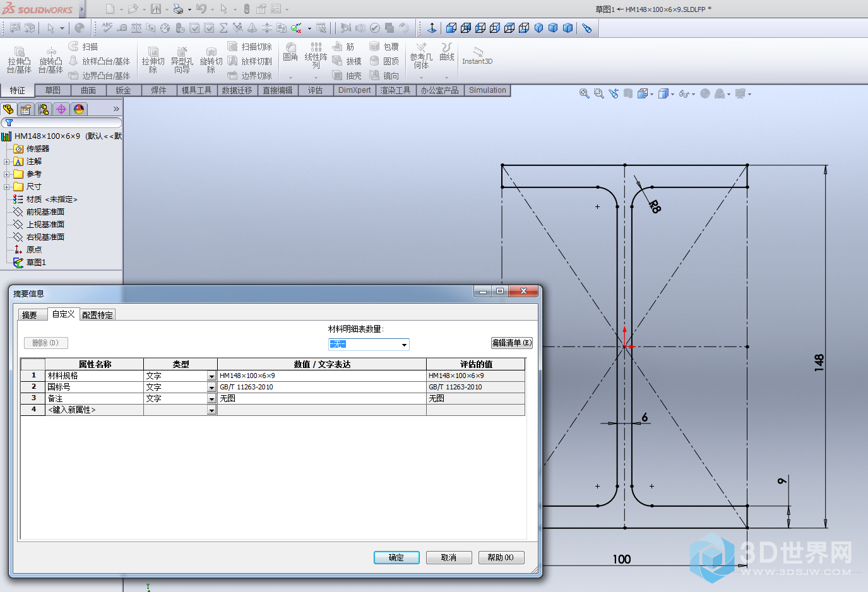Screen dimensions: 868x592
Task: Click the Open file icon
Action: tap(133, 9)
